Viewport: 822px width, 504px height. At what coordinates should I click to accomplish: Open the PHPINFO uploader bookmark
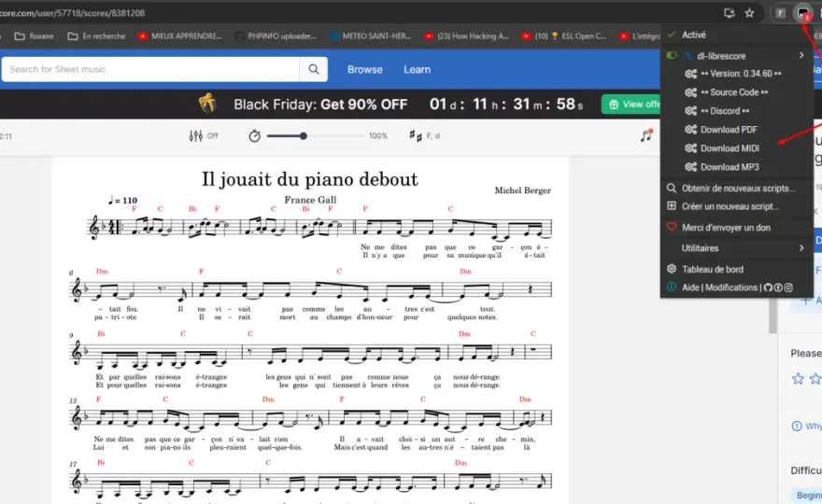[276, 36]
